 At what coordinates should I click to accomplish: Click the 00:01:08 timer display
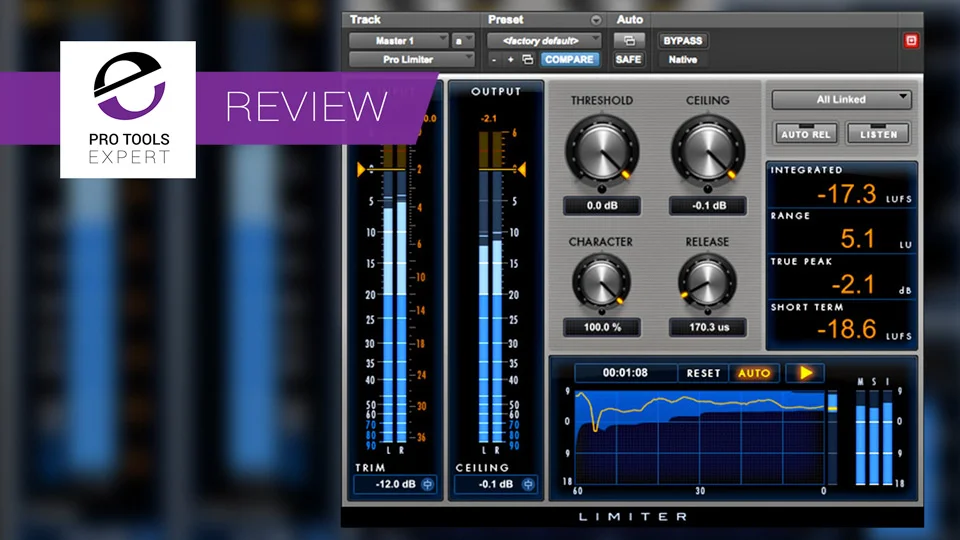(625, 373)
